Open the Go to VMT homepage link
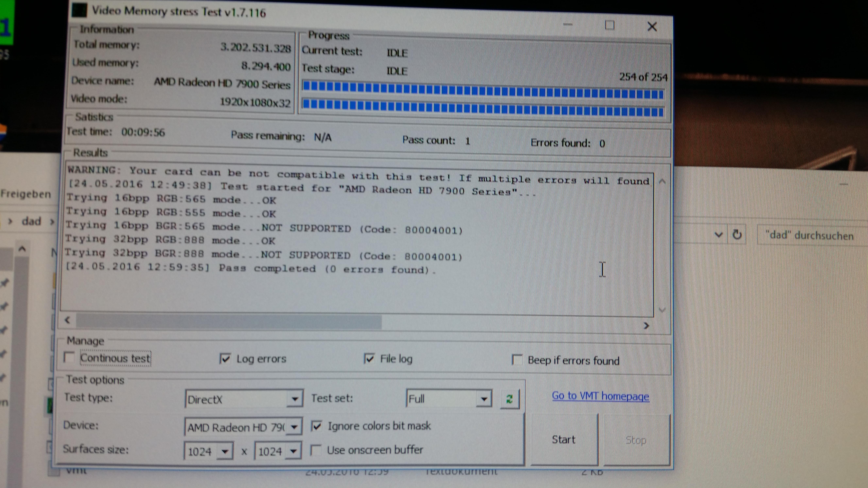Screen dimensions: 868x488 pos(600,396)
